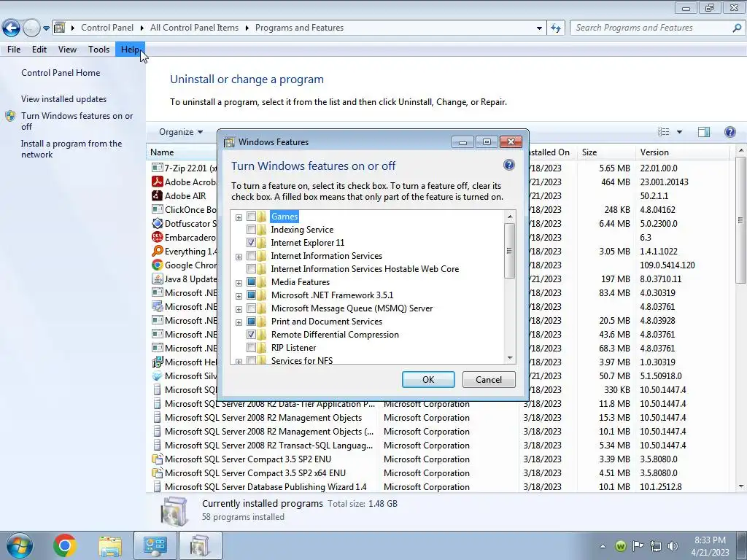This screenshot has width=747, height=560.
Task: Open the Help menu
Action: (x=130, y=49)
